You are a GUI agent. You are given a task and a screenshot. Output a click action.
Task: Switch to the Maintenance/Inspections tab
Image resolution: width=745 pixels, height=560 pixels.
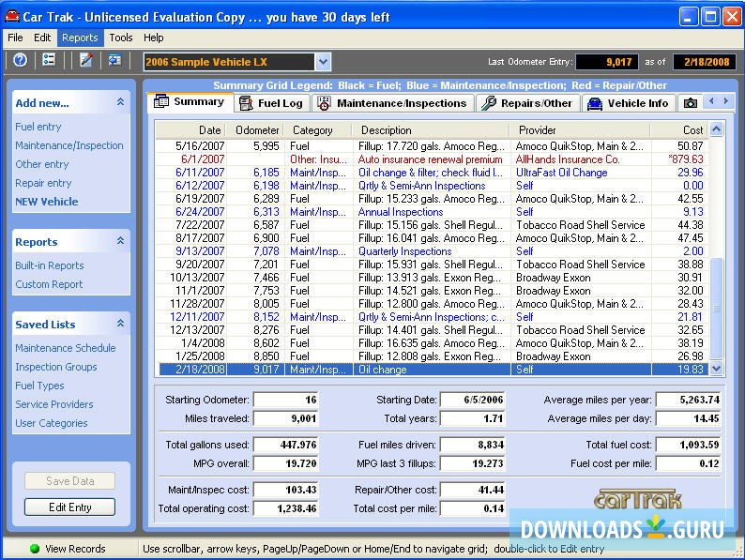point(392,103)
